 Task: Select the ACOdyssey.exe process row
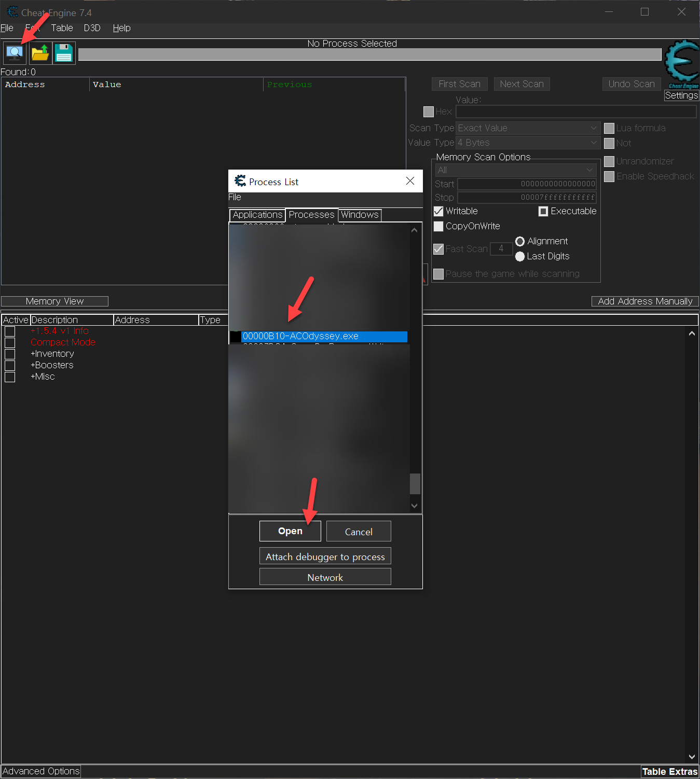pos(319,337)
